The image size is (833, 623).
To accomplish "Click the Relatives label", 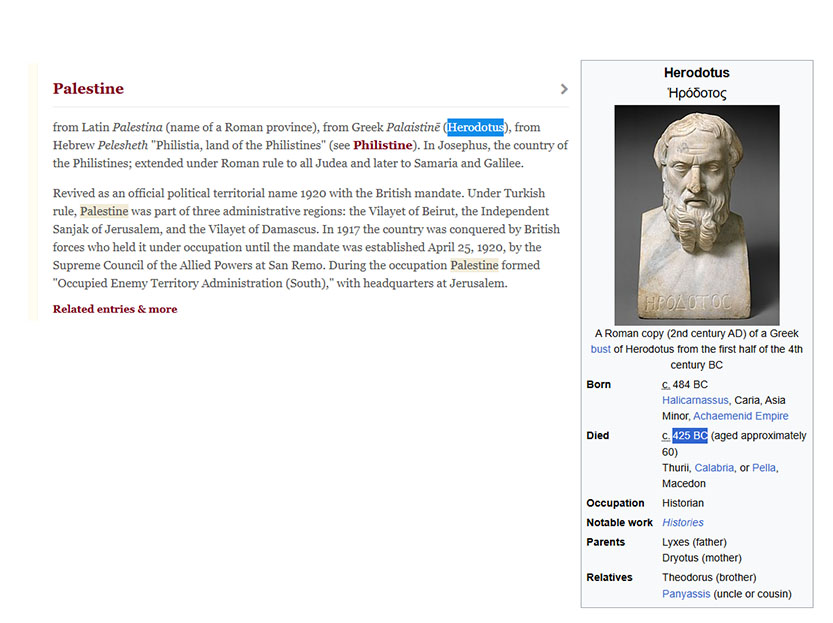I will 609,577.
